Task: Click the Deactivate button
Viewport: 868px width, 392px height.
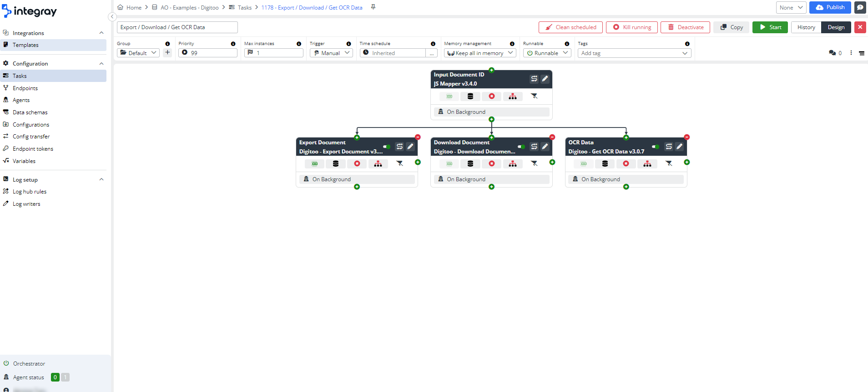Action: pos(685,27)
